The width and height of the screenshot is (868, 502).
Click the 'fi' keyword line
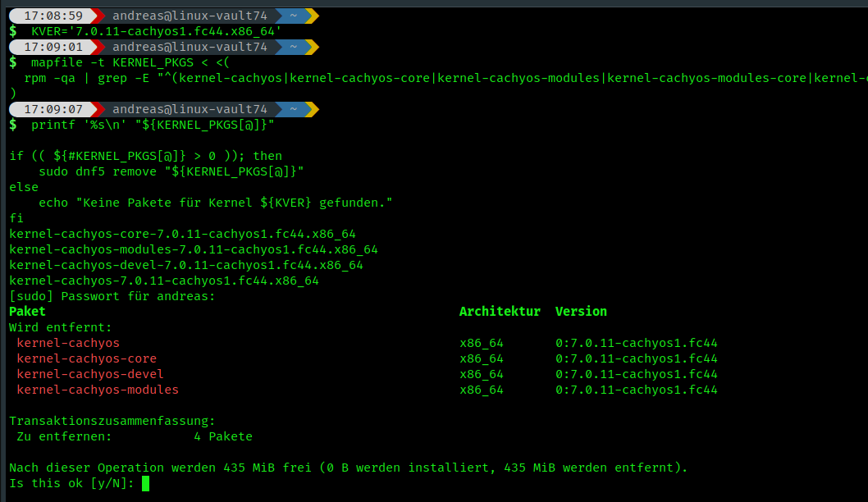[16, 218]
